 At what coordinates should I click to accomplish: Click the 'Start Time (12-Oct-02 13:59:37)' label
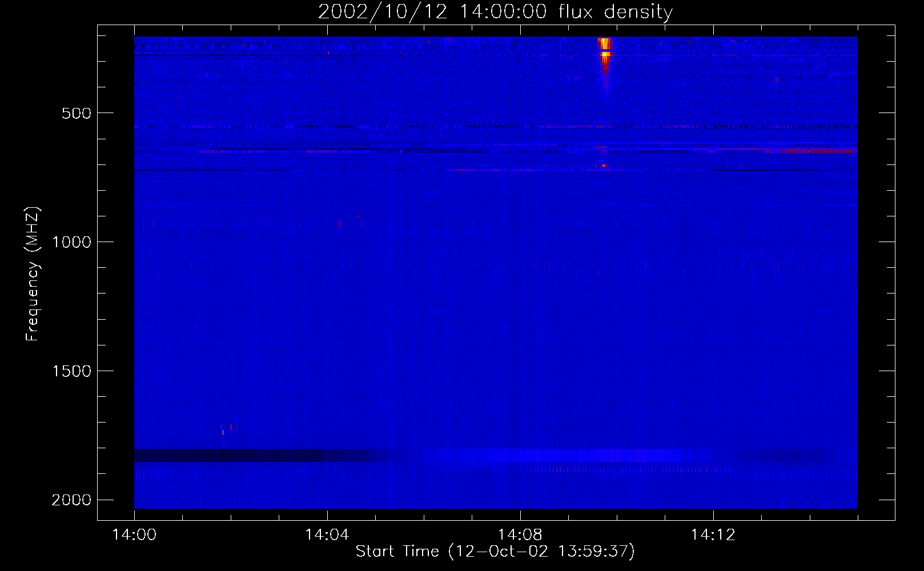495,552
